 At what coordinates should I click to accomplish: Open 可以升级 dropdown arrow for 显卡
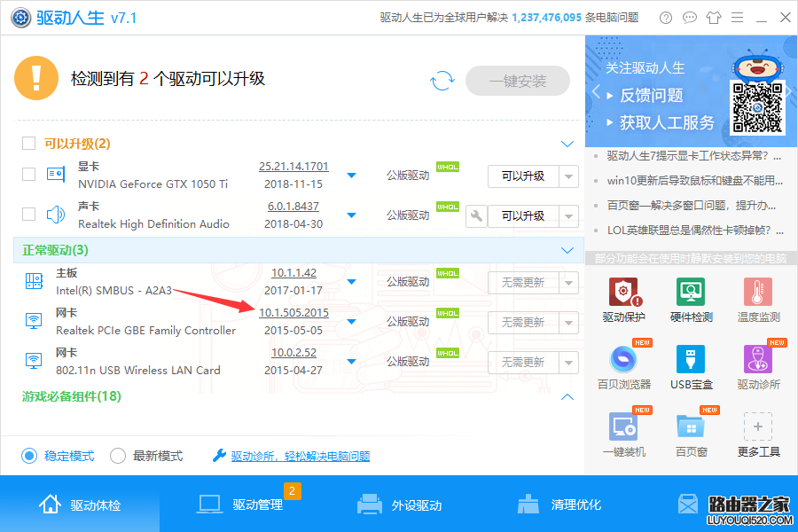(x=568, y=176)
